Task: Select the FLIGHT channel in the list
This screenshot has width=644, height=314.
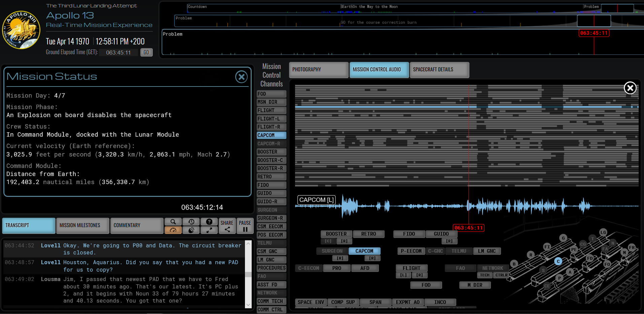Action: 271,110
